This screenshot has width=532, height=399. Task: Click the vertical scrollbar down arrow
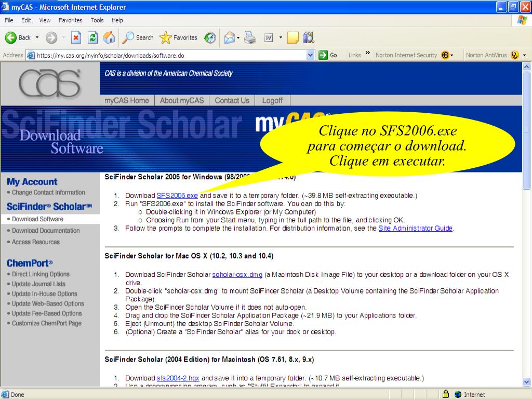click(527, 382)
